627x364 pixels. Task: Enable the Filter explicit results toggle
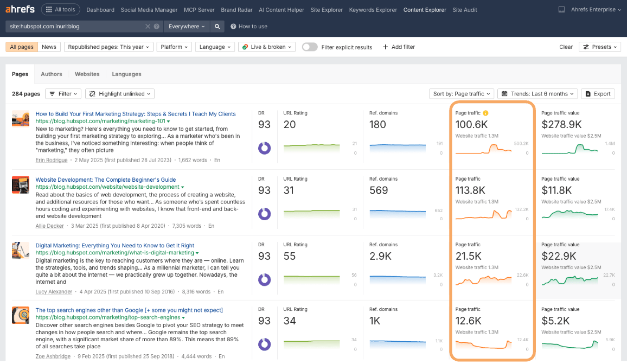coord(310,47)
